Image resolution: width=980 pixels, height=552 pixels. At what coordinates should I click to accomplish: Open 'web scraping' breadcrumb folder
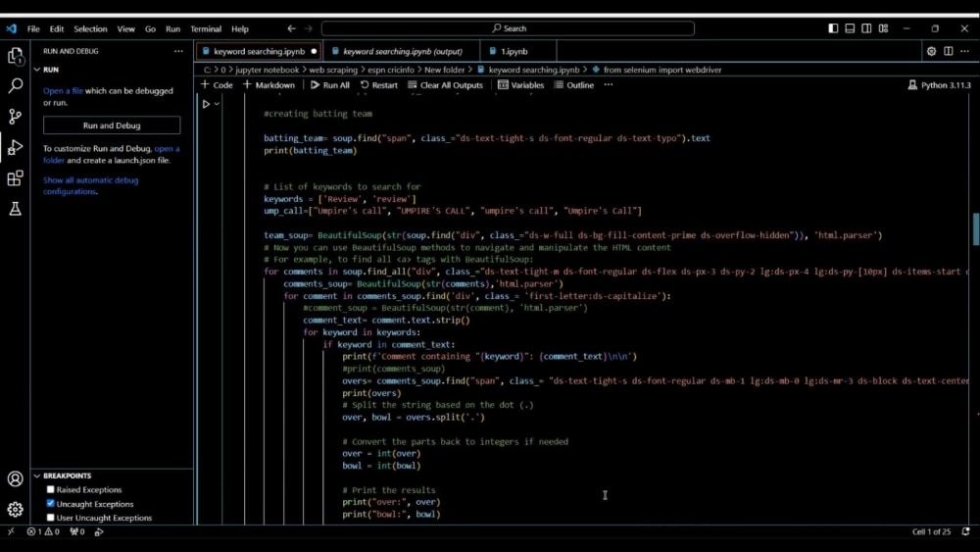click(x=333, y=70)
